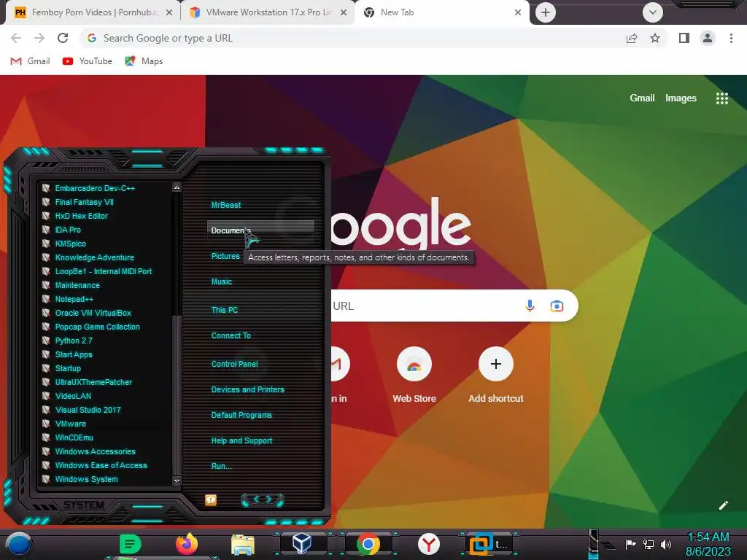Open tab search dropdown chevron
747x560 pixels.
click(653, 12)
